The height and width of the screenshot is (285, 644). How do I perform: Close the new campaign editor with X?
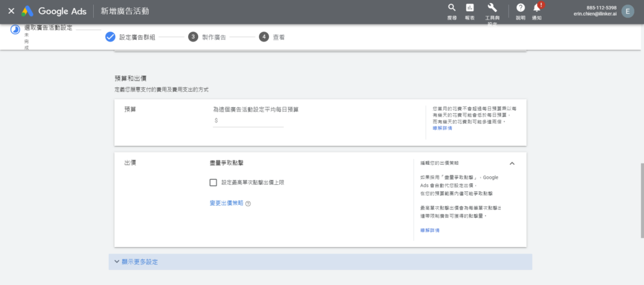(x=11, y=11)
